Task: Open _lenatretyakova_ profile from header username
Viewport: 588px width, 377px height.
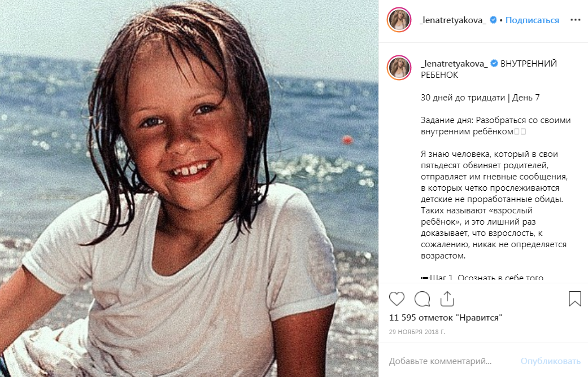Action: [454, 20]
